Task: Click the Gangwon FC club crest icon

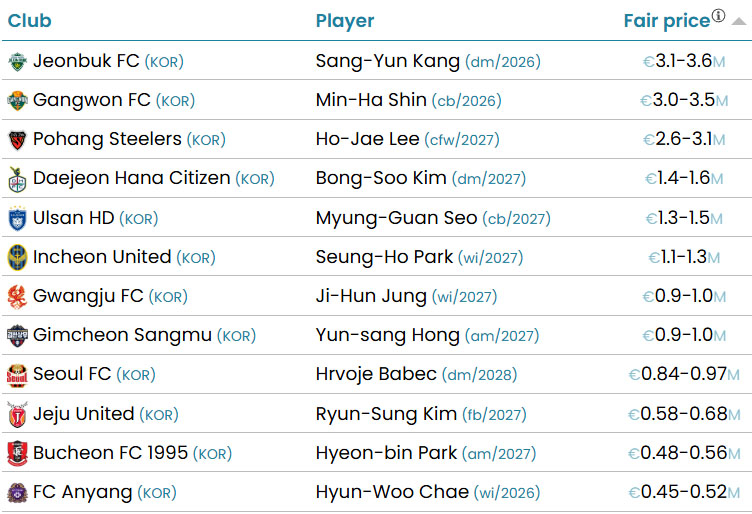Action: (x=17, y=101)
